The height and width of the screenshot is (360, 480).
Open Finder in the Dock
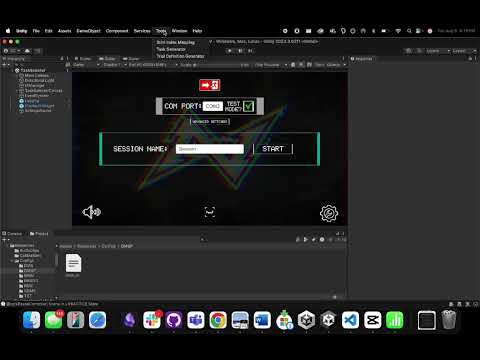tap(32, 320)
